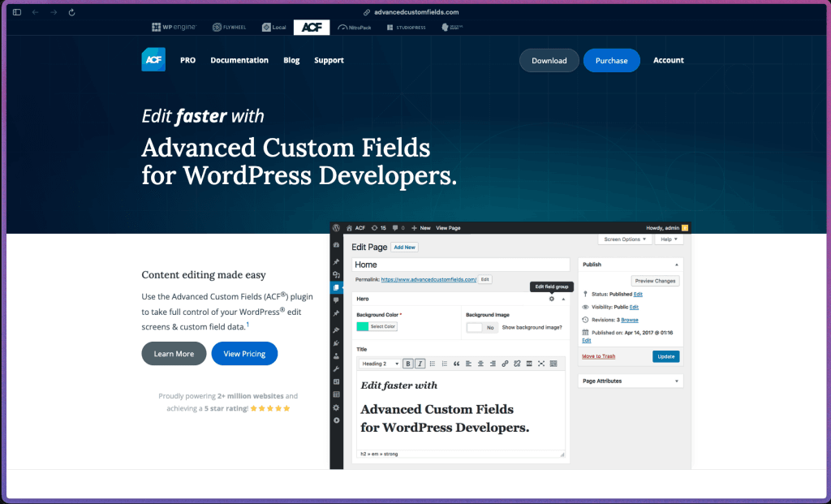
Task: Reload the page with the refresh icon
Action: point(71,12)
